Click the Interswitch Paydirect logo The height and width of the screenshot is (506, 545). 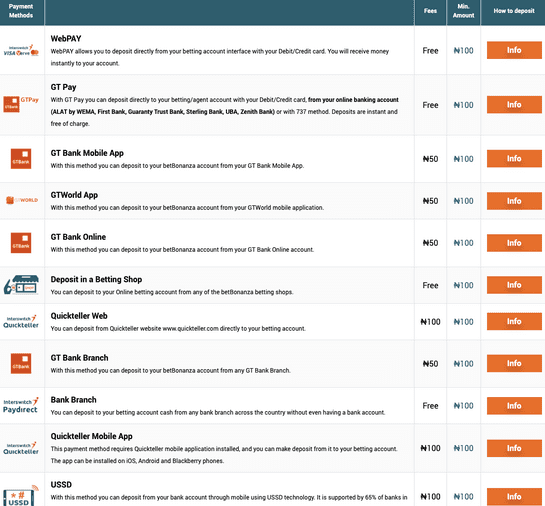click(21, 406)
